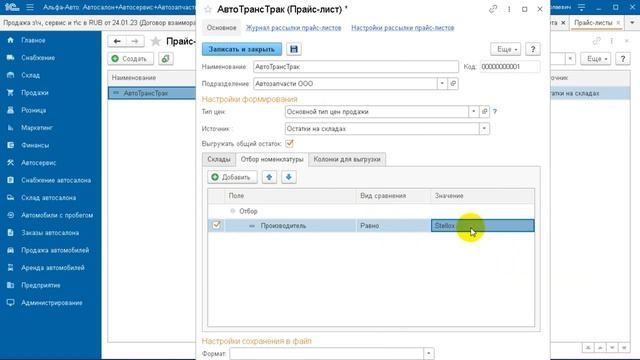The width and height of the screenshot is (640, 360).
Task: Open Подразделение value with the open icon
Action: click(x=453, y=84)
